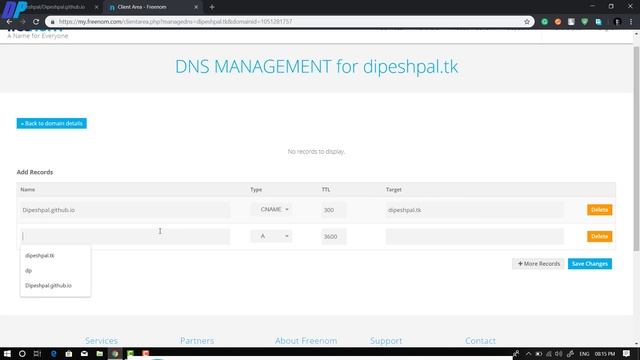Open the About Freenom footer link
640x360 pixels.
306,340
